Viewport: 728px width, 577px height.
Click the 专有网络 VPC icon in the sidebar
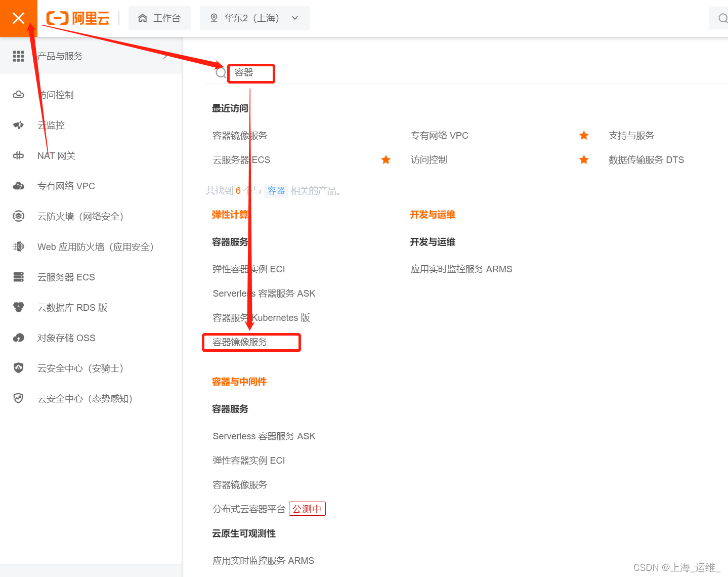(x=18, y=186)
